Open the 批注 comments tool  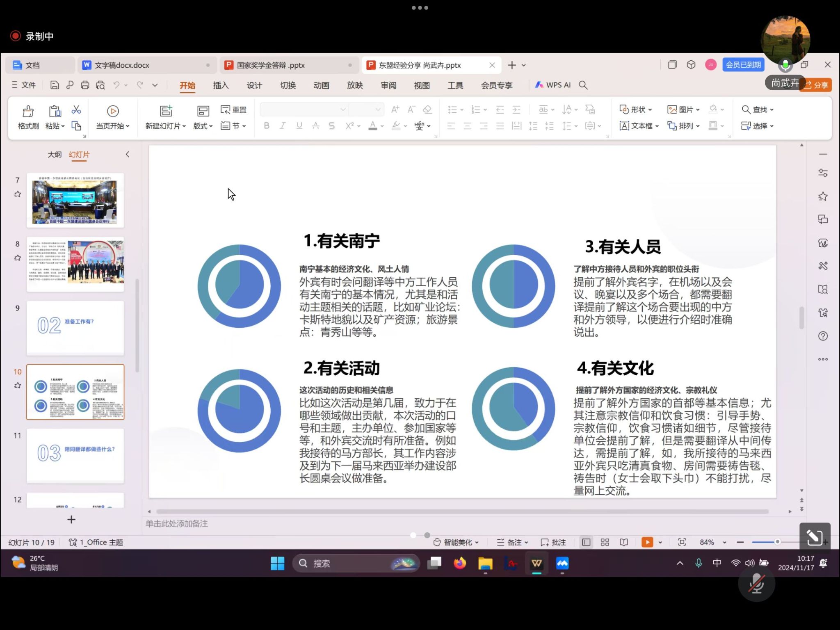coord(553,542)
